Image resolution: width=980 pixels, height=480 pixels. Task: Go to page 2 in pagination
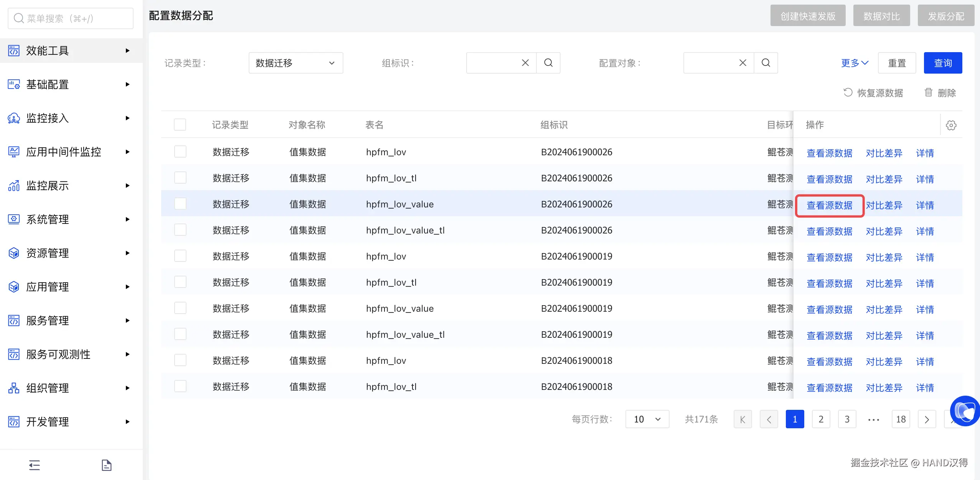821,419
